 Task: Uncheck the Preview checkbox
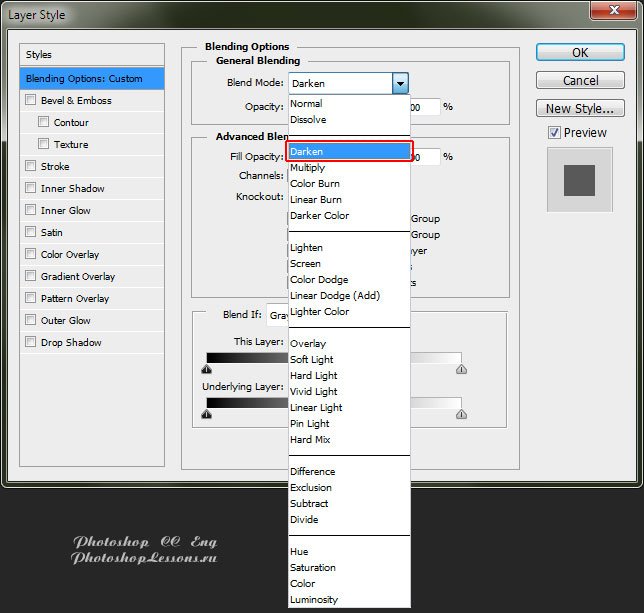pos(554,133)
